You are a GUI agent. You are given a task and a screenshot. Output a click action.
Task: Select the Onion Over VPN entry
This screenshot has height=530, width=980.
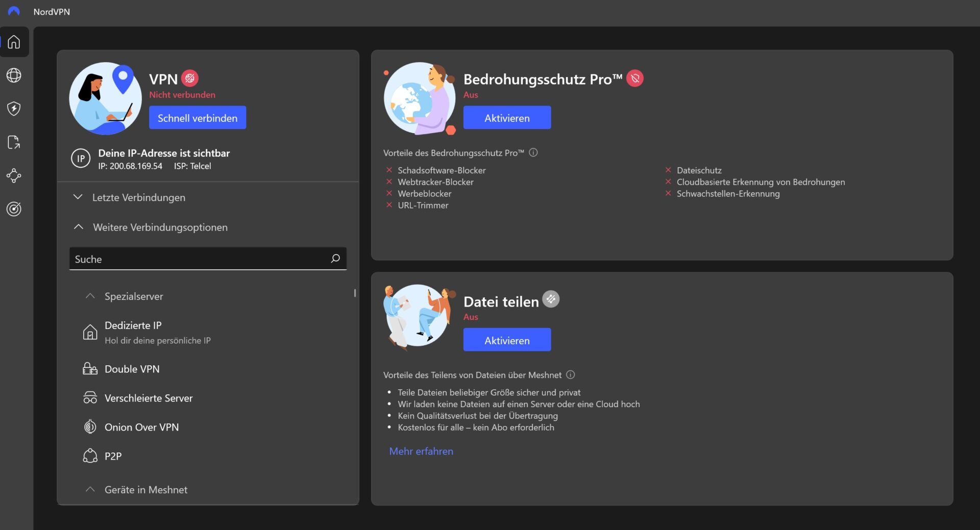(x=208, y=427)
